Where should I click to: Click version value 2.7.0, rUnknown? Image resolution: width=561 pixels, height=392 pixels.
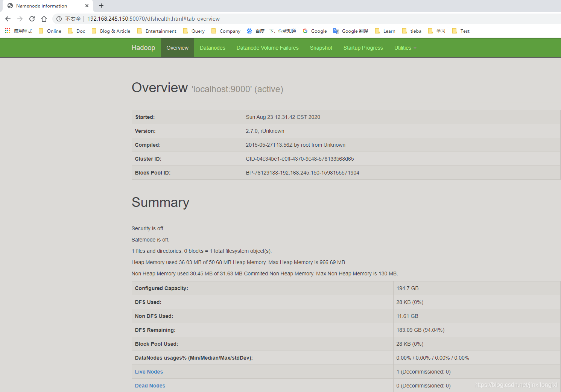pyautogui.click(x=265, y=131)
